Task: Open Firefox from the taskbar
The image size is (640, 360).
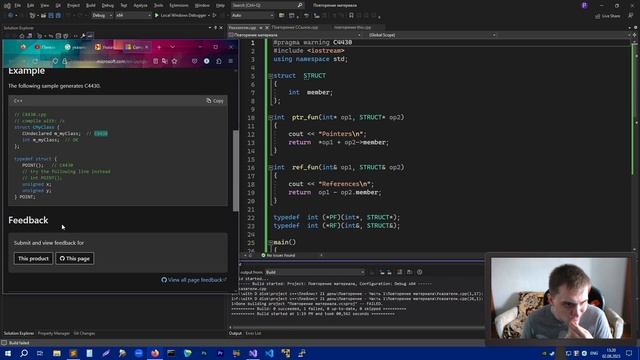Action: (x=155, y=353)
